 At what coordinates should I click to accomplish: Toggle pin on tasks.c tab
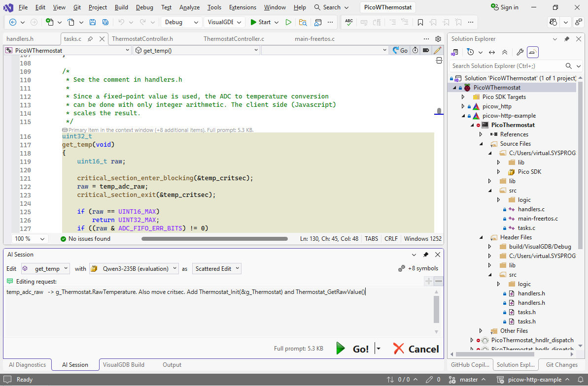[91, 39]
